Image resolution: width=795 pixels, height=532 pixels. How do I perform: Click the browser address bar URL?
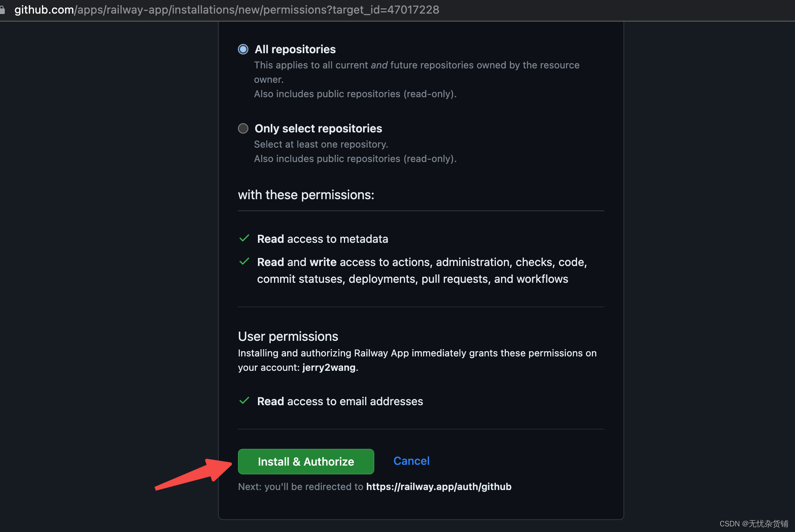227,10
